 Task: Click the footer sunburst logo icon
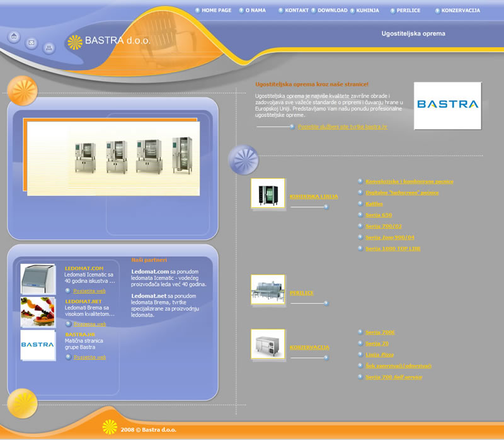[110, 427]
